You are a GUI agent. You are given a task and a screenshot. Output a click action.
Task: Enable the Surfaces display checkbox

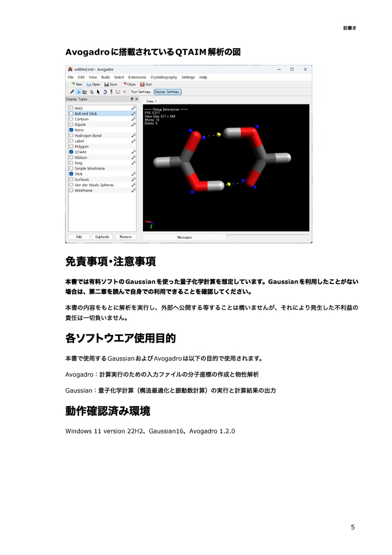pyautogui.click(x=71, y=179)
